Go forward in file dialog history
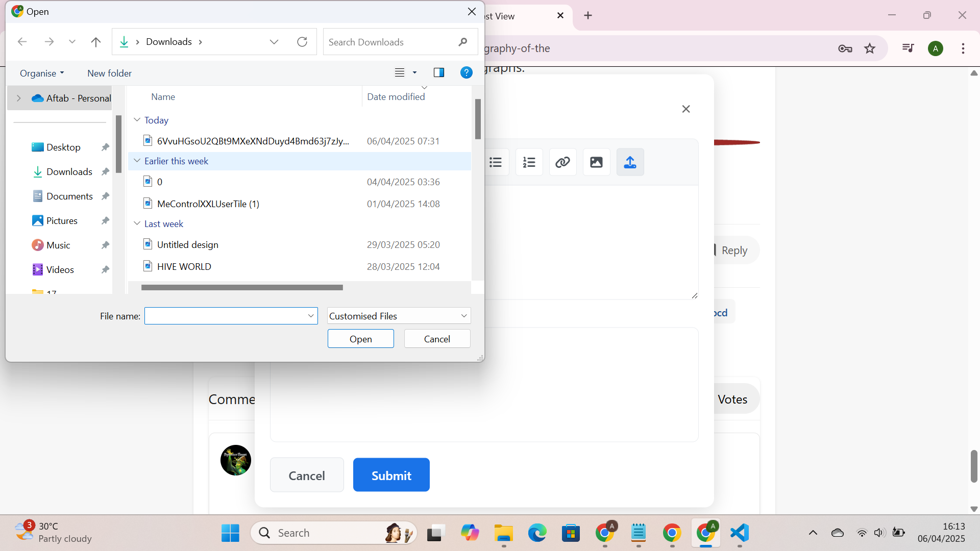This screenshot has height=551, width=980. click(x=49, y=42)
